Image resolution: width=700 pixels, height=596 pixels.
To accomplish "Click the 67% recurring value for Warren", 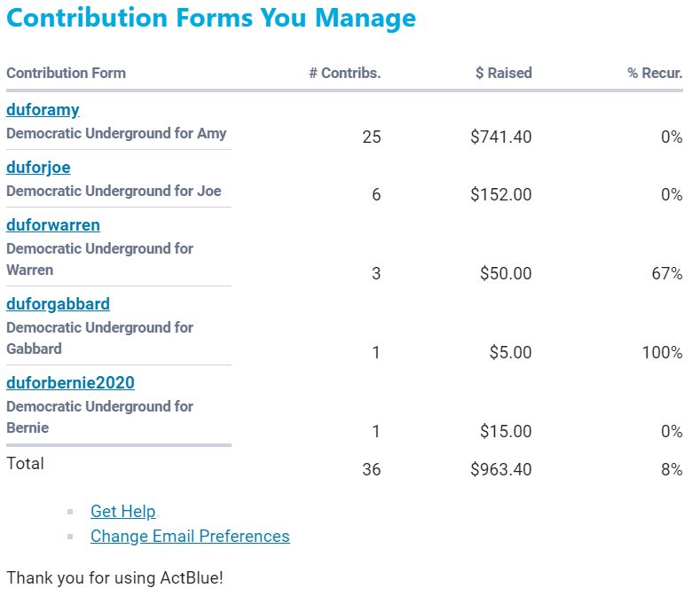I will coord(667,274).
